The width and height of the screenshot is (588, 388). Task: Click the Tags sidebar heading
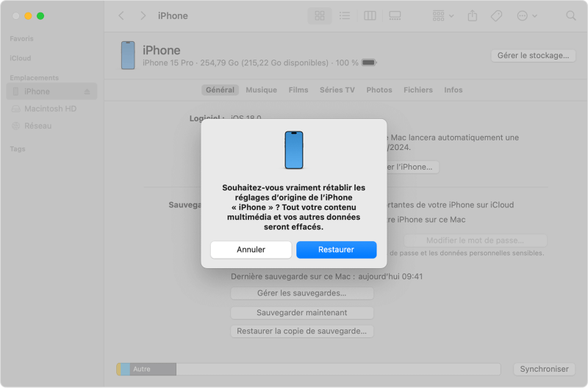tap(18, 149)
